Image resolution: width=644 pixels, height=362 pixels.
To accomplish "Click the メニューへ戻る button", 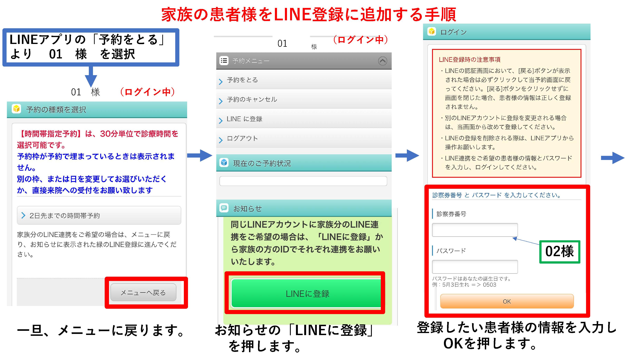I will 143,292.
